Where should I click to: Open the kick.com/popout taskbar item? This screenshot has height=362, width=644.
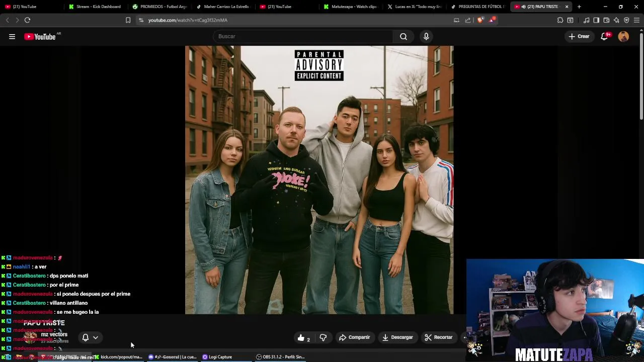coord(119,357)
